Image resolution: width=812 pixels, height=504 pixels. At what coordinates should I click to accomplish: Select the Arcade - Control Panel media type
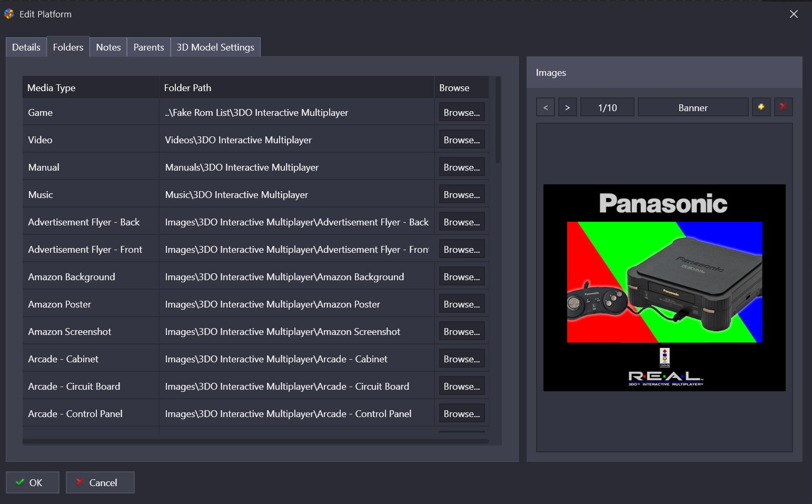91,413
